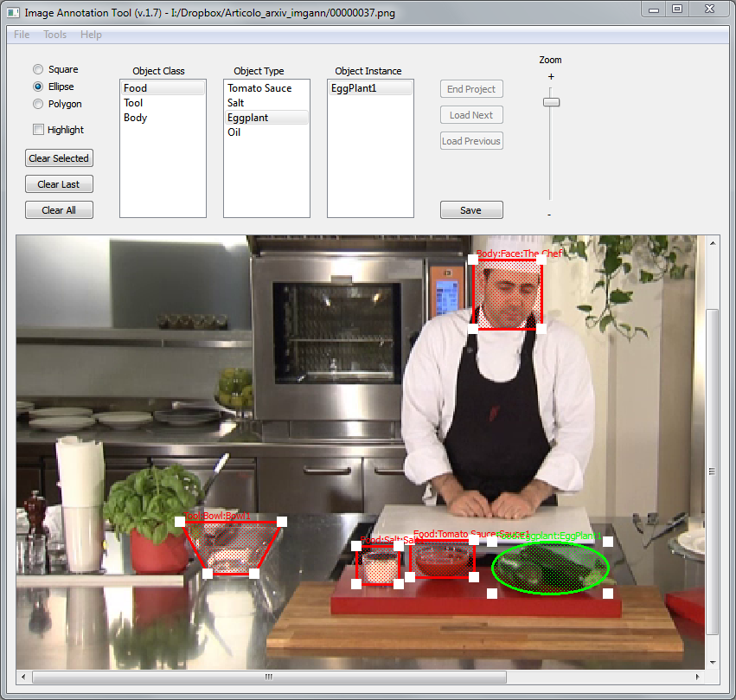Minimize the Image Annotation Tool window
The width and height of the screenshot is (736, 700).
point(654,10)
